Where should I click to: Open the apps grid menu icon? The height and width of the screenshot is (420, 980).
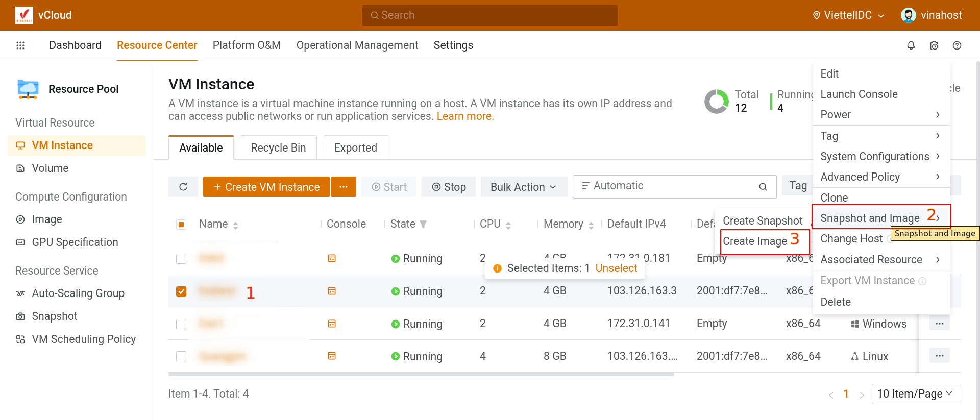tap(20, 45)
